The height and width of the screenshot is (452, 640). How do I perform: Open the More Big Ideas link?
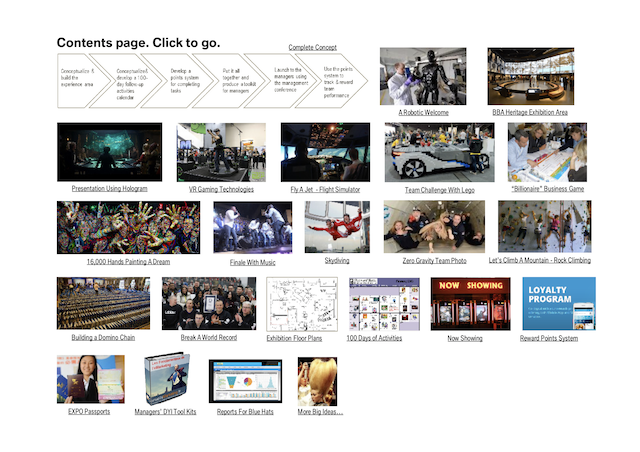(x=320, y=411)
